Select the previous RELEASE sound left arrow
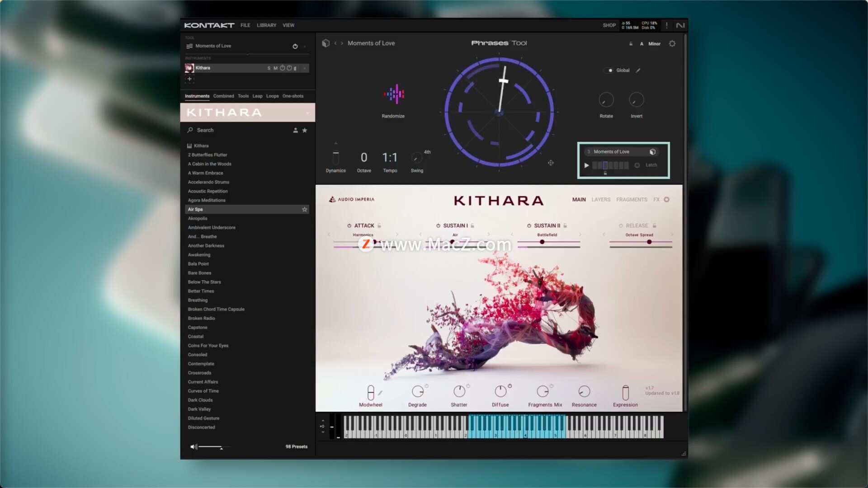 [604, 235]
